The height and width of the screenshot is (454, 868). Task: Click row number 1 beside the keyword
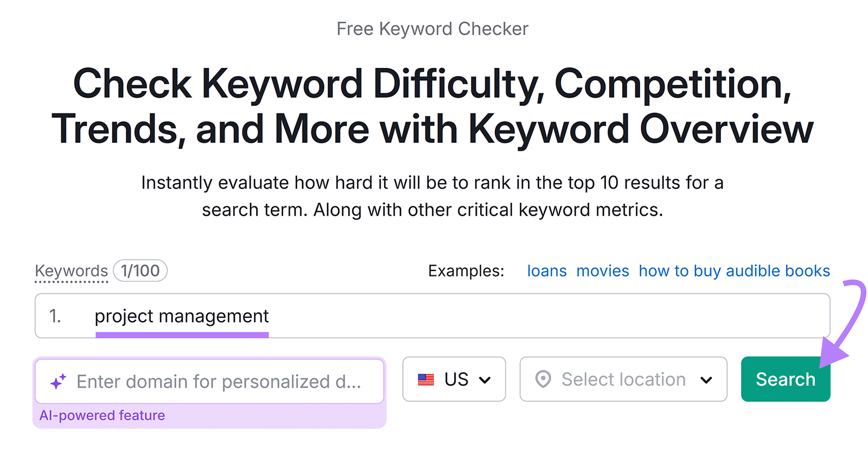(x=55, y=316)
